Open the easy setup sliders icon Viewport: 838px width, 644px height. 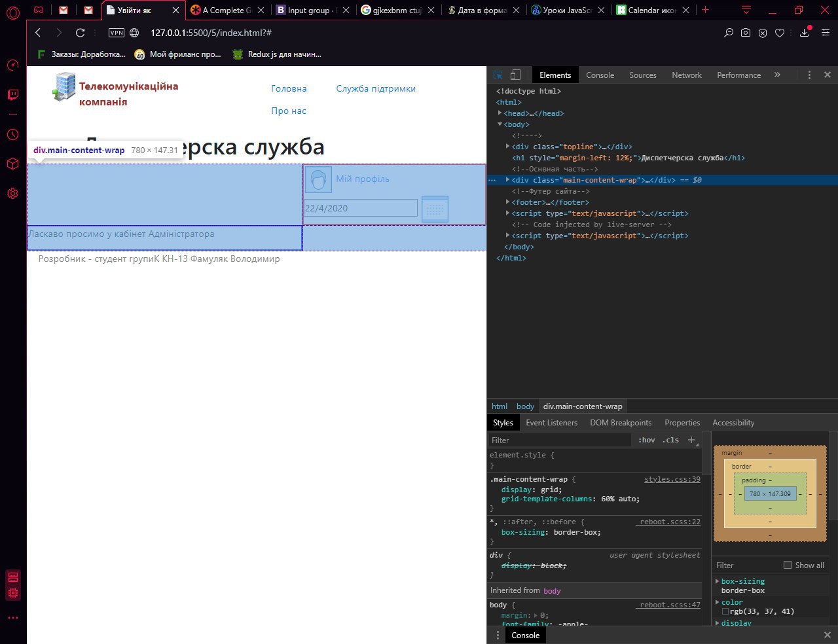(x=826, y=33)
